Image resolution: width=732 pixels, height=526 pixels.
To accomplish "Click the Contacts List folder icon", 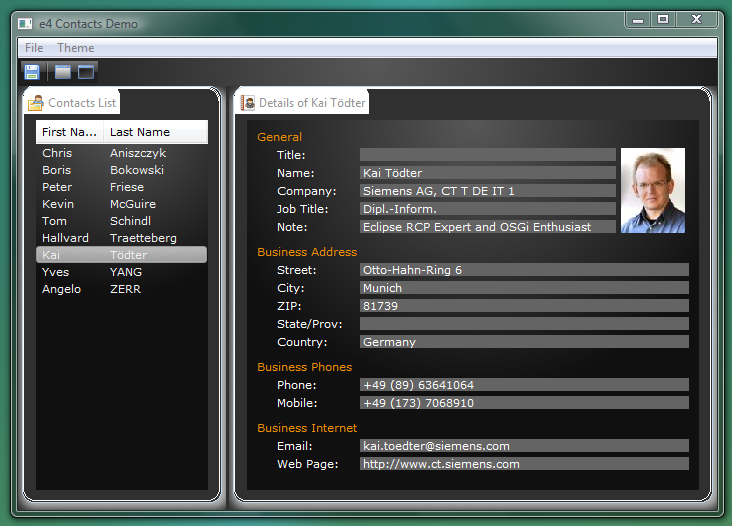I will point(36,103).
